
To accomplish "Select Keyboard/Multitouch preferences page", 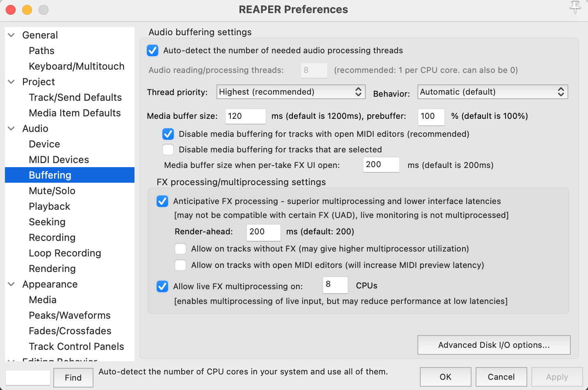I will tap(77, 66).
